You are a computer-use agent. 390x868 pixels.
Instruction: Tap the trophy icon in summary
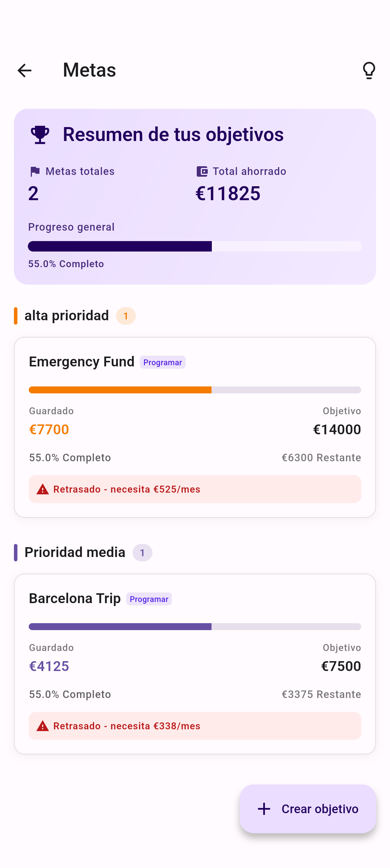coord(40,135)
